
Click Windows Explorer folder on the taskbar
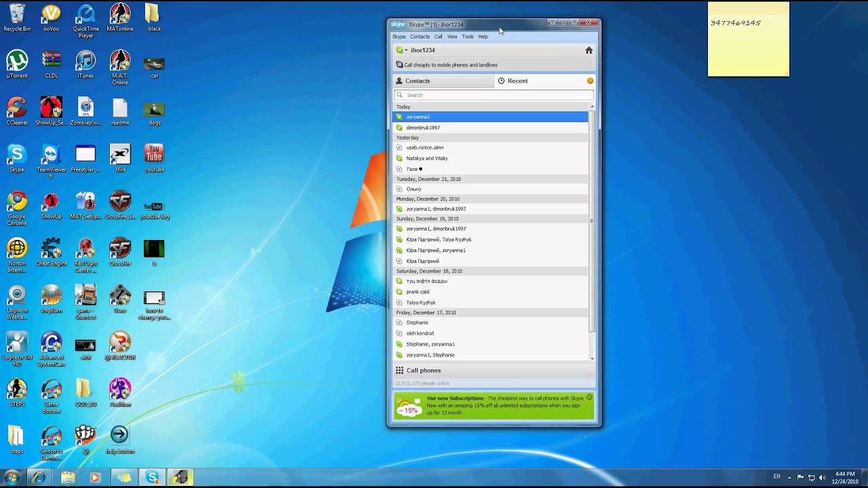click(68, 478)
